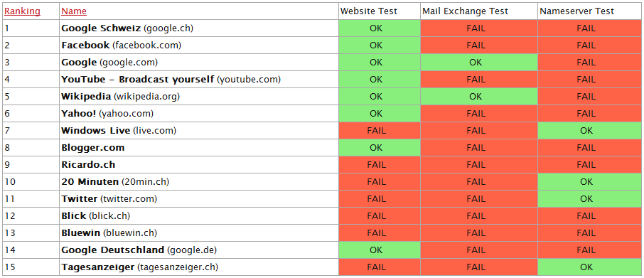Screen dimensions: 644x278
Task: Click Windows Live's green Nameserver OK cell
Action: pyautogui.click(x=589, y=131)
